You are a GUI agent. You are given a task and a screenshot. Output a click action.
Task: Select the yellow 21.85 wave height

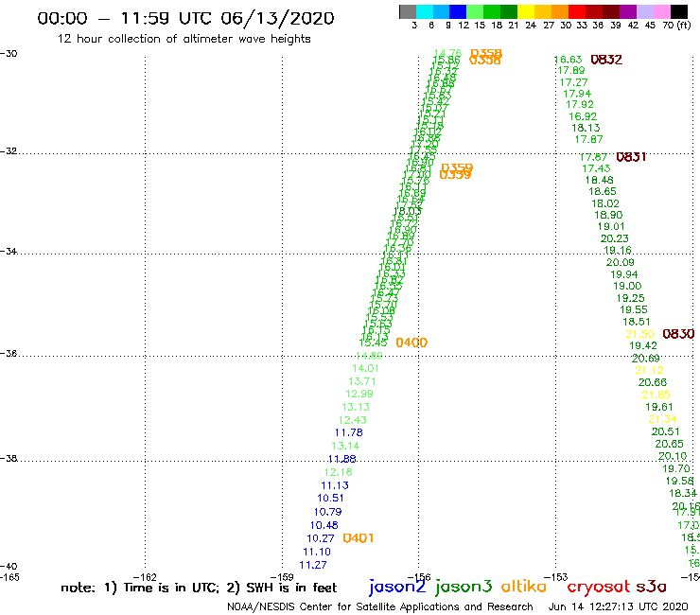pos(656,395)
